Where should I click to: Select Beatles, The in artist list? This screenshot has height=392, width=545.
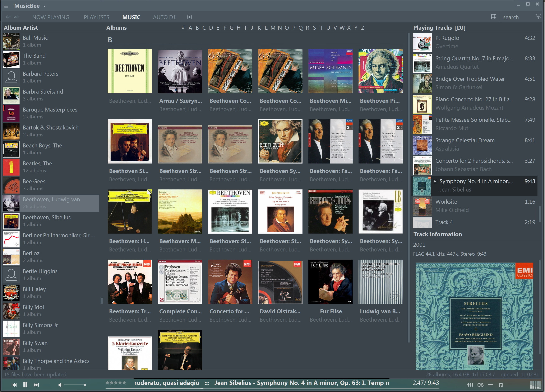point(37,164)
